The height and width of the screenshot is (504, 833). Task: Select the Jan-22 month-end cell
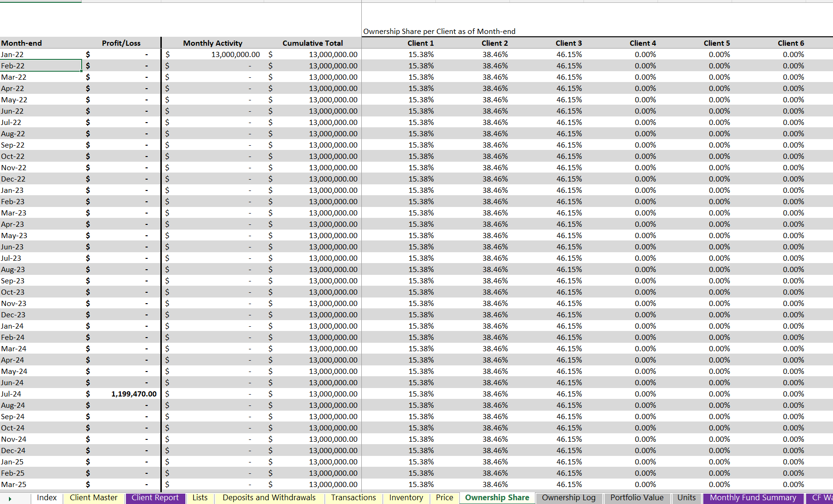tap(41, 54)
